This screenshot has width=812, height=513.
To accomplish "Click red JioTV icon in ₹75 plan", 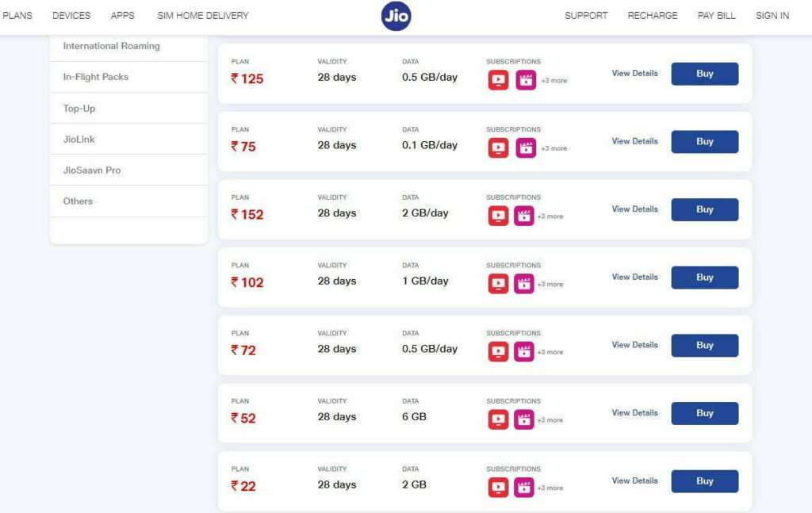I will [498, 148].
